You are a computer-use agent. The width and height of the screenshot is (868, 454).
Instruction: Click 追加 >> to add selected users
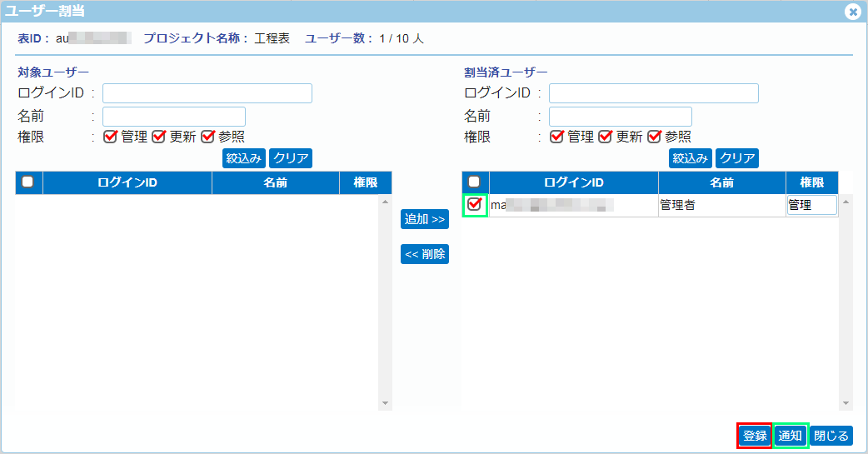tap(425, 219)
